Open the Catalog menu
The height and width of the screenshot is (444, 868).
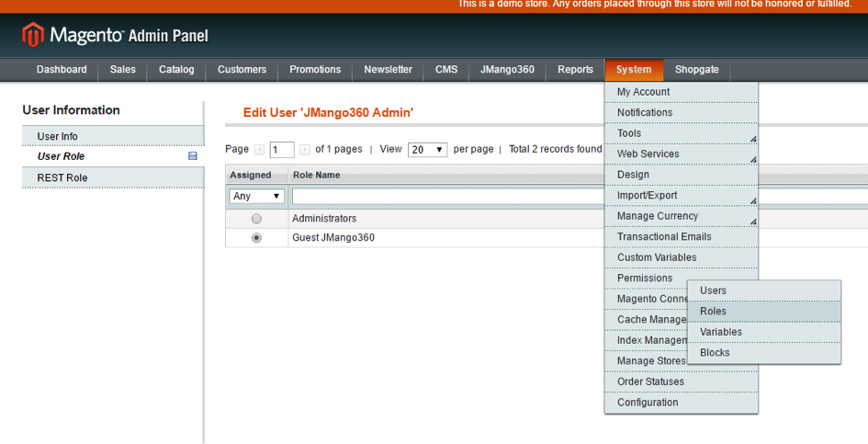tap(176, 69)
